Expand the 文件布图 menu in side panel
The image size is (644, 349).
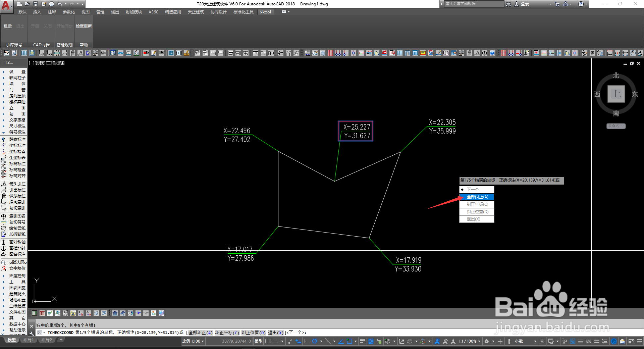[x=14, y=312]
